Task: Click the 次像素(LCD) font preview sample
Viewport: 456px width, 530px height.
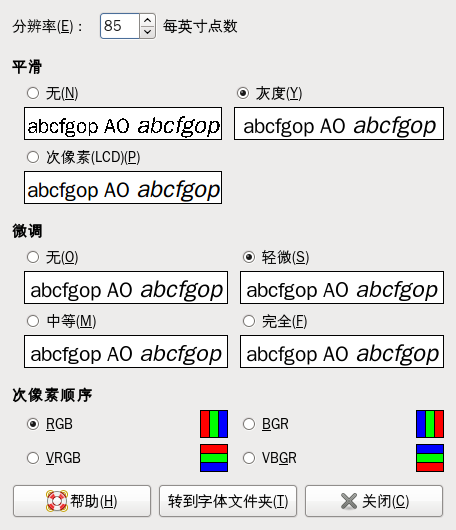Action: click(123, 187)
